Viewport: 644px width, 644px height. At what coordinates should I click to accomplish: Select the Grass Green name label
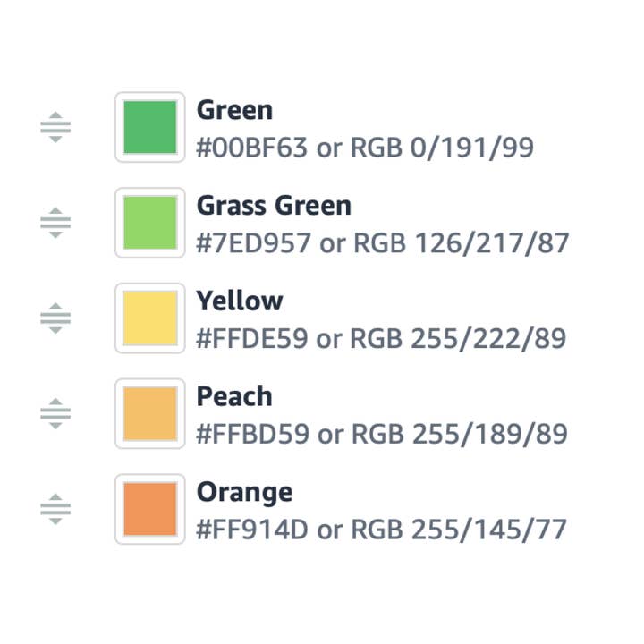274,207
